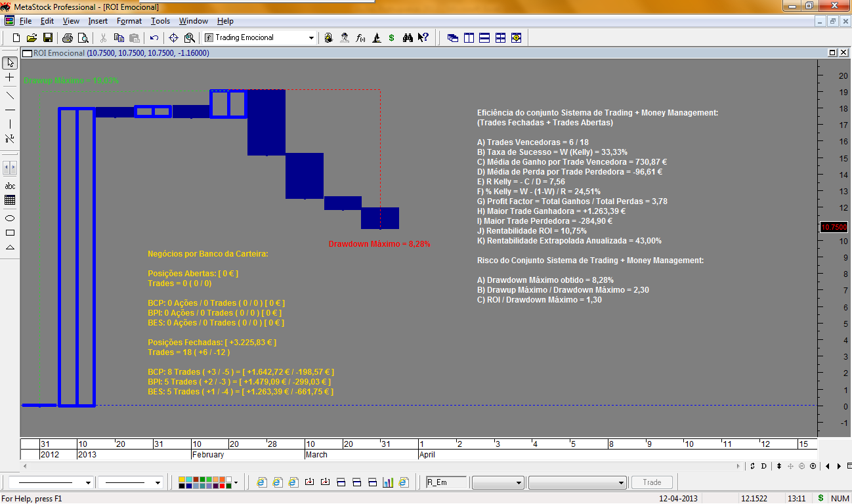
Task: Click the Print icon
Action: point(68,38)
